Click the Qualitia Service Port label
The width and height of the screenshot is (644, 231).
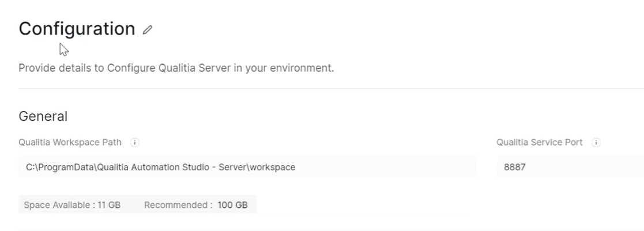(540, 142)
